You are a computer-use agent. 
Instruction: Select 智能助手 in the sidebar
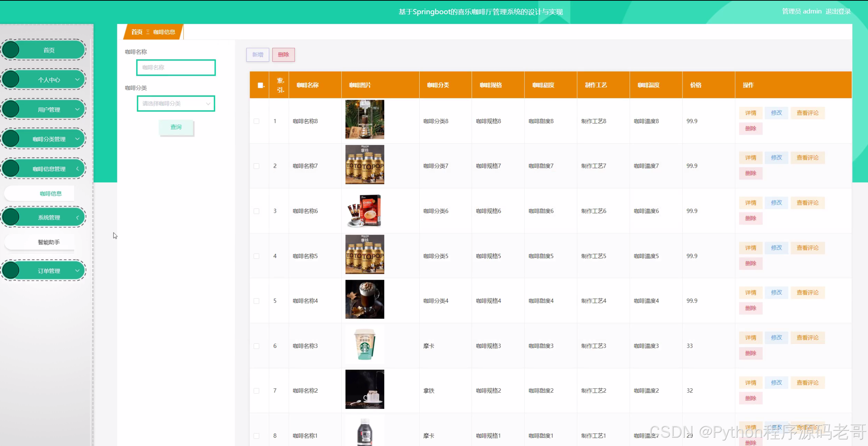pos(48,242)
